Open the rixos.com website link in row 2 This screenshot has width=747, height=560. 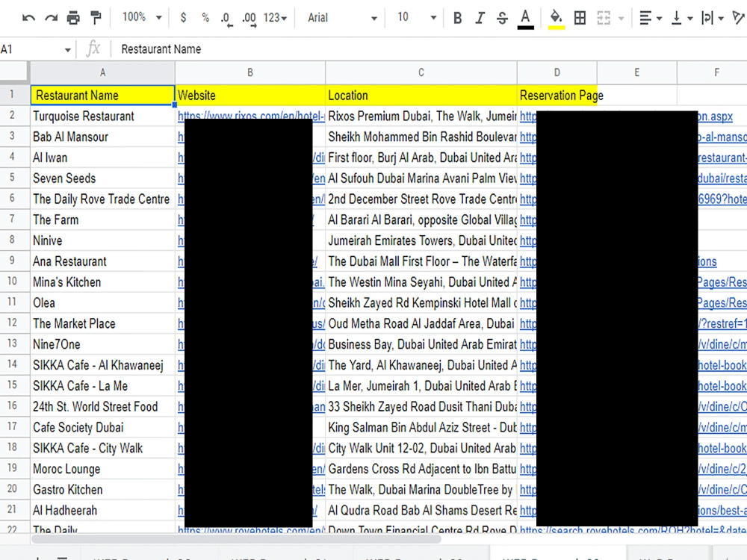pyautogui.click(x=251, y=114)
